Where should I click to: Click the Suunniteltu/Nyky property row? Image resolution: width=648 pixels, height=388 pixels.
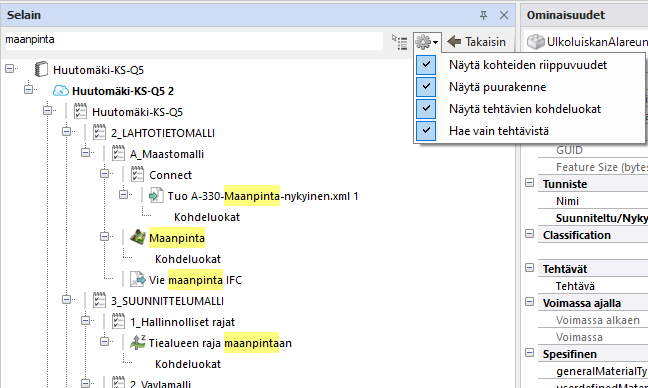coord(593,218)
